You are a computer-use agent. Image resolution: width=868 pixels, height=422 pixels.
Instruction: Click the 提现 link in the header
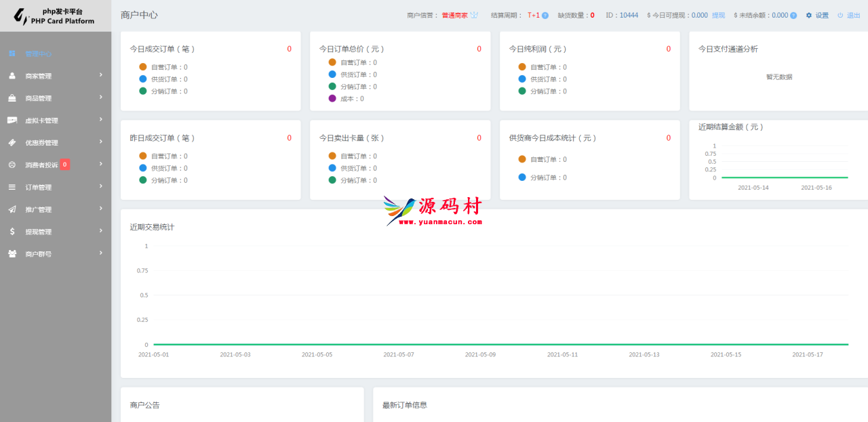(x=718, y=16)
